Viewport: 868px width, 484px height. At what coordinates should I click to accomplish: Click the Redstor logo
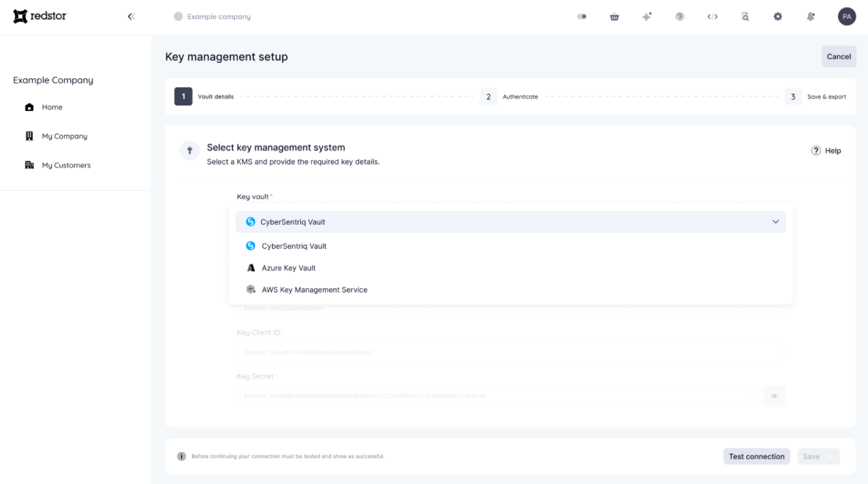pyautogui.click(x=40, y=16)
